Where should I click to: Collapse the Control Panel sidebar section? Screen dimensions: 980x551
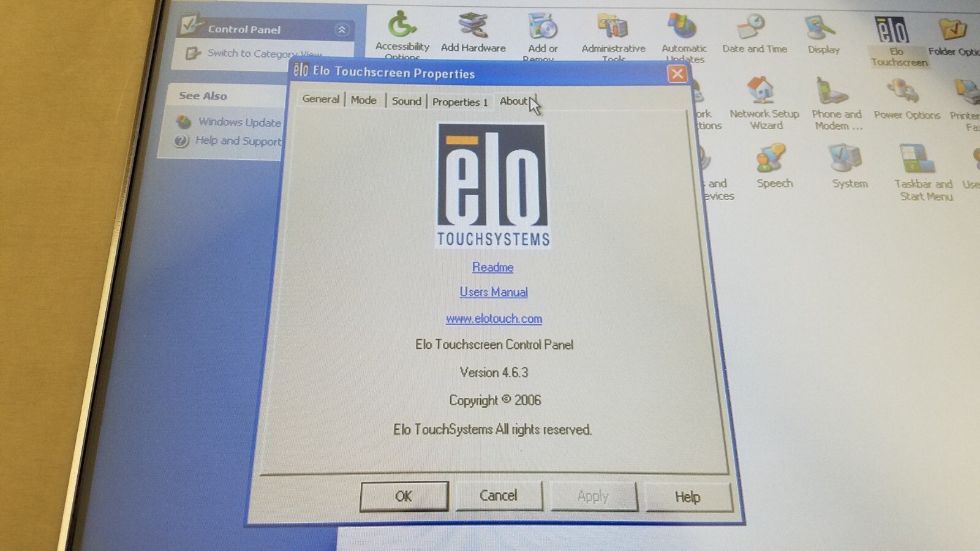[342, 29]
